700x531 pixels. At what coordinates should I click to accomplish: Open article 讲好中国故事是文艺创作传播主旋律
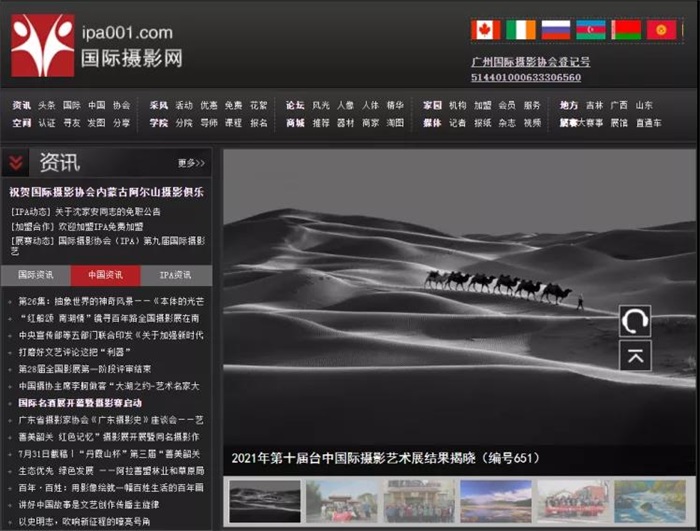(x=88, y=505)
